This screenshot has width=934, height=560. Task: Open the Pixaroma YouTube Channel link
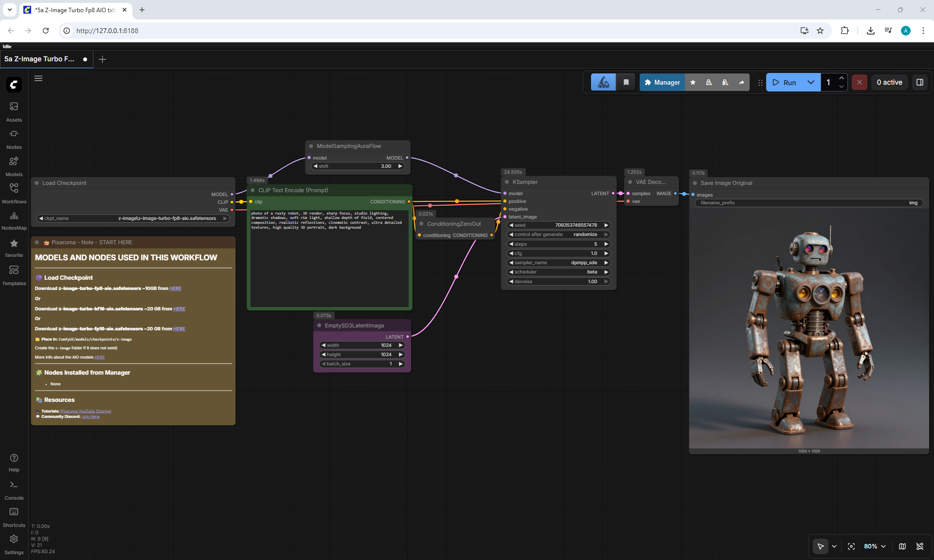(x=86, y=411)
